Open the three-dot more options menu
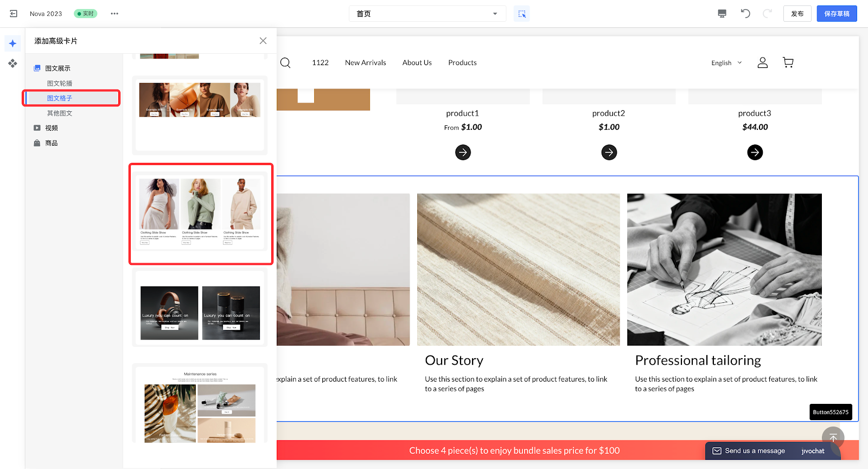The width and height of the screenshot is (868, 469). (114, 14)
